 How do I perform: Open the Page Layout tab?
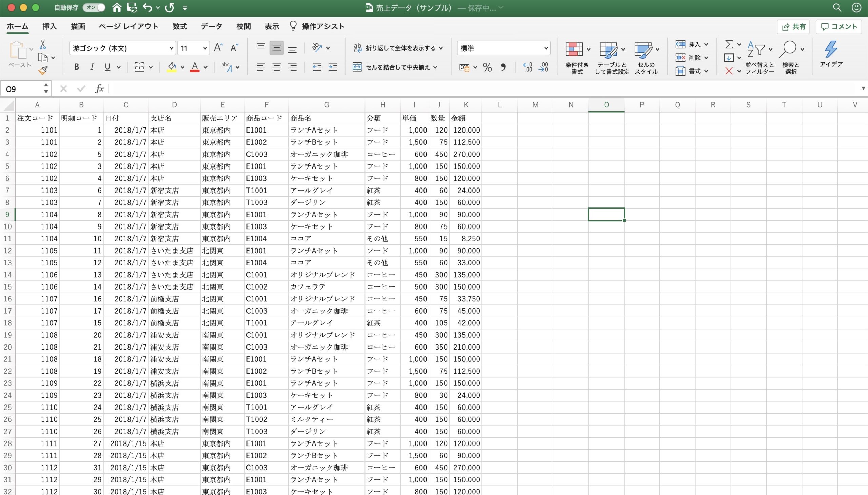pyautogui.click(x=129, y=26)
